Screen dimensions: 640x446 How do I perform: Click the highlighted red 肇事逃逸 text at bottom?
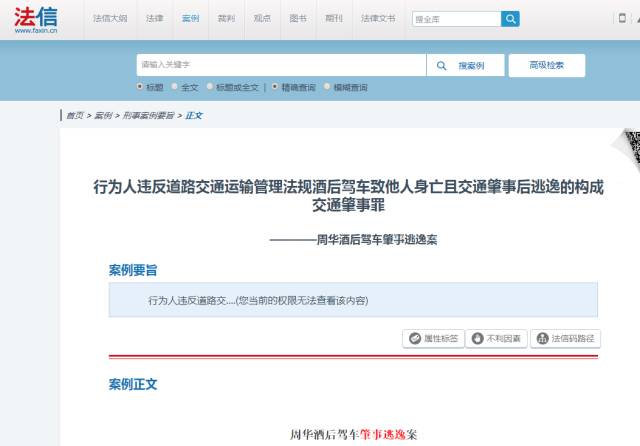click(x=382, y=435)
